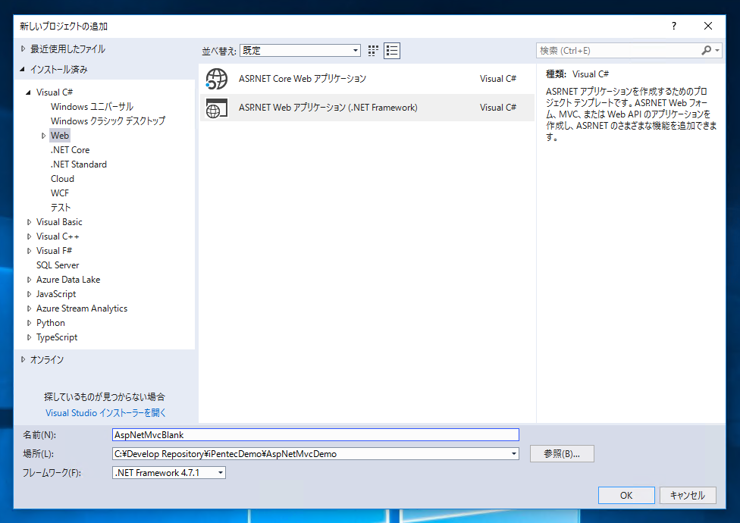
Task: Close the Add New Project dialog
Action: pyautogui.click(x=708, y=26)
